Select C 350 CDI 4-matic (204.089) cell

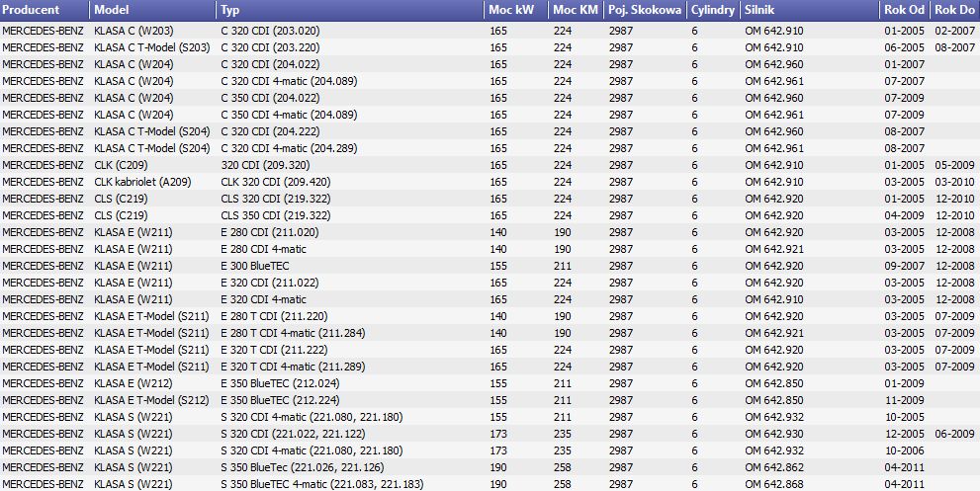[x=290, y=115]
